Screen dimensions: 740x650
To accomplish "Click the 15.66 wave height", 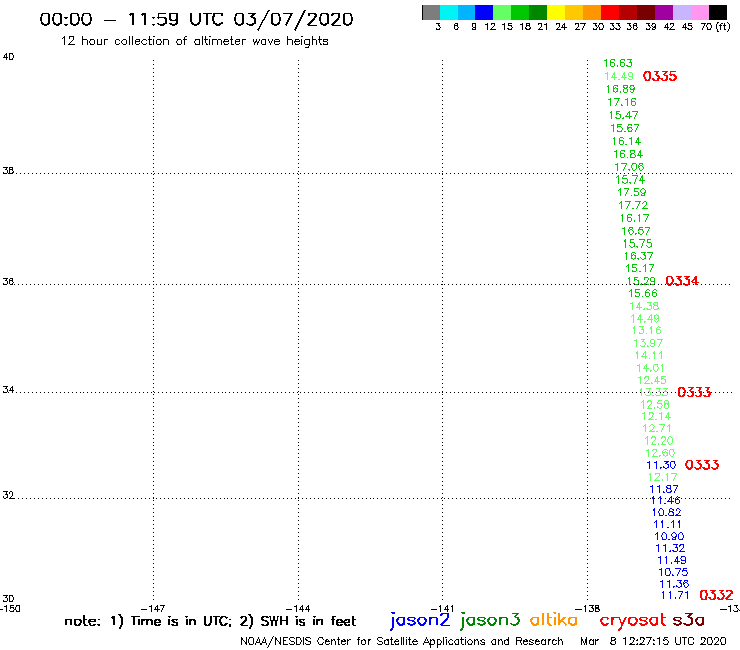I will pyautogui.click(x=643, y=294).
